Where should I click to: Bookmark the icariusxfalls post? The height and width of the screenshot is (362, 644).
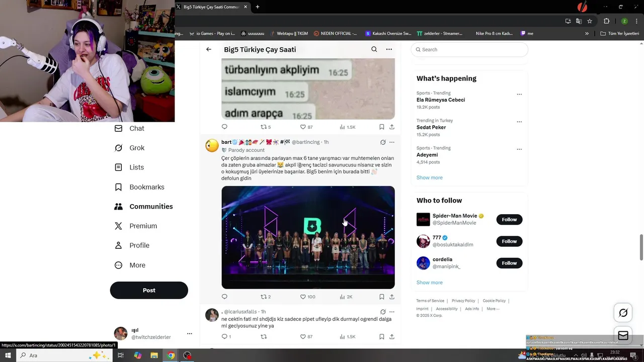pyautogui.click(x=382, y=336)
